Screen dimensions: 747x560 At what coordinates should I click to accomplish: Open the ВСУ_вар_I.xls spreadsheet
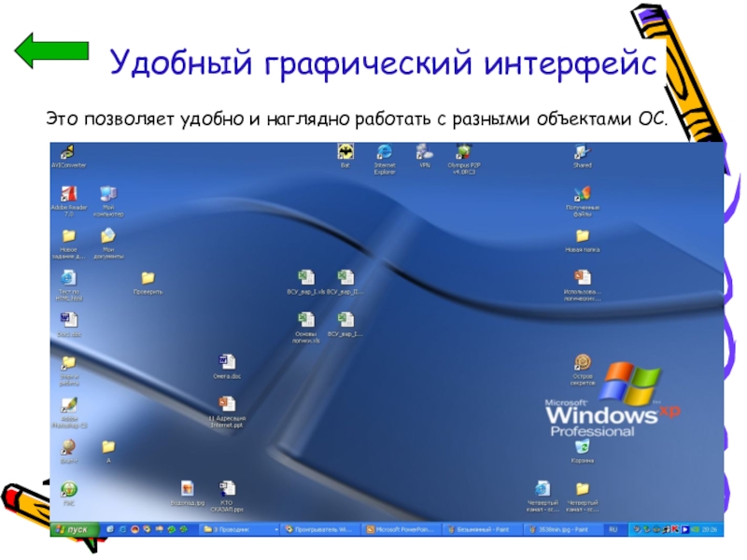(306, 283)
